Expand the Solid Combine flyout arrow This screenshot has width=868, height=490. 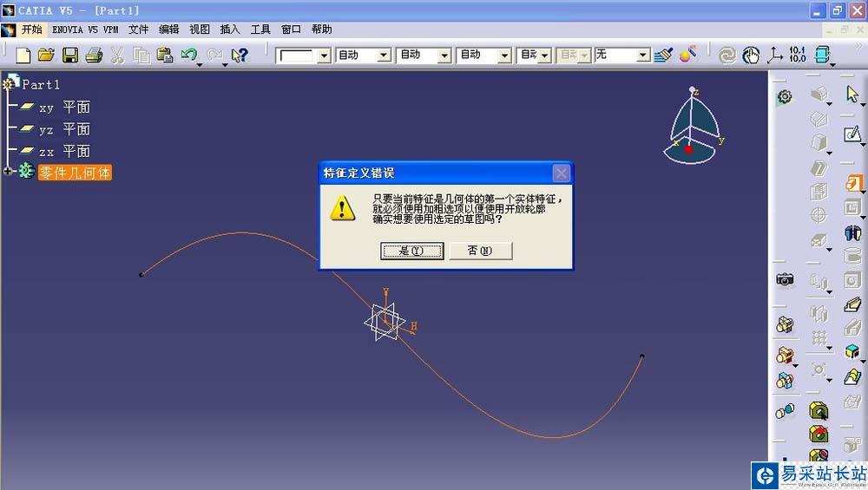863,362
